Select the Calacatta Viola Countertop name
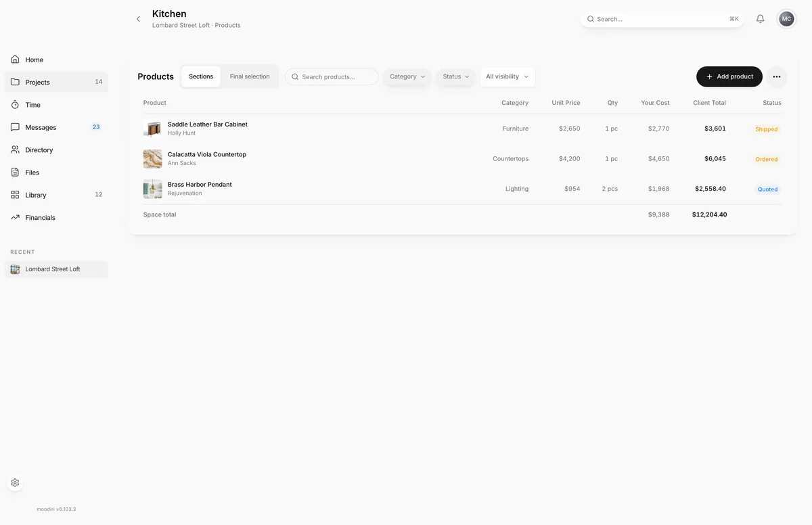This screenshot has height=525, width=812. [207, 154]
